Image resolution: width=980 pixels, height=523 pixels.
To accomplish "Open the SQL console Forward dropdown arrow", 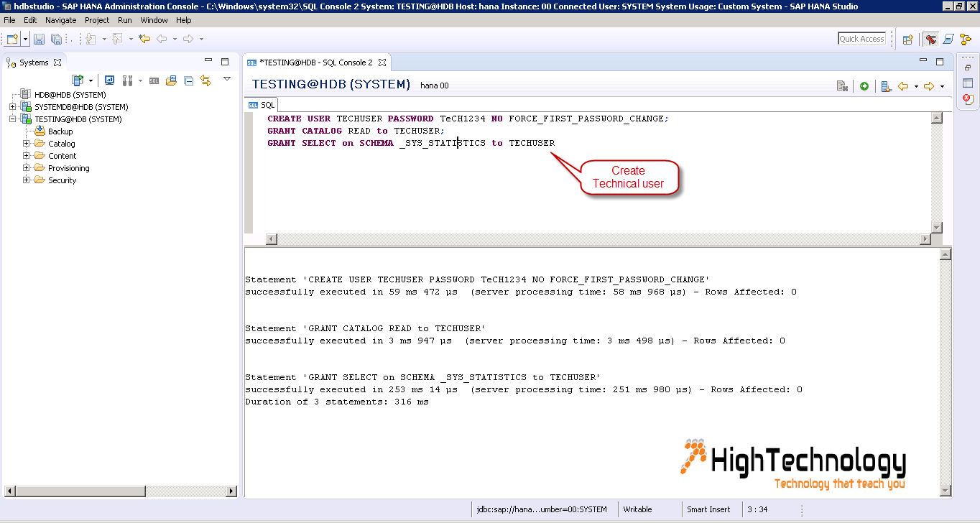I will pos(942,86).
